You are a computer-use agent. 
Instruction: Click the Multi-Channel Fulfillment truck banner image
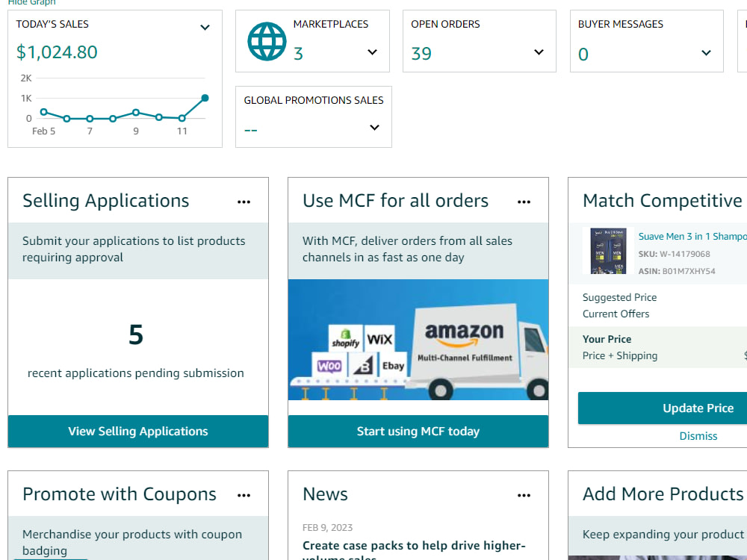click(418, 340)
